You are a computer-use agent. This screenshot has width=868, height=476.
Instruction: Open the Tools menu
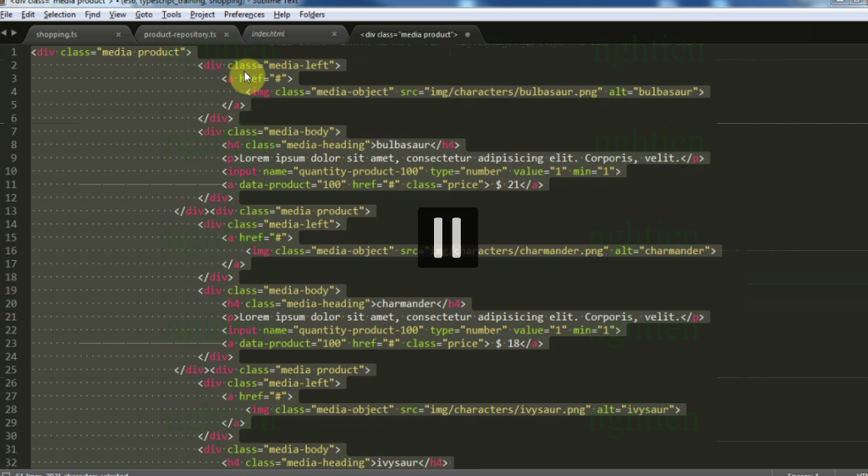(x=171, y=14)
